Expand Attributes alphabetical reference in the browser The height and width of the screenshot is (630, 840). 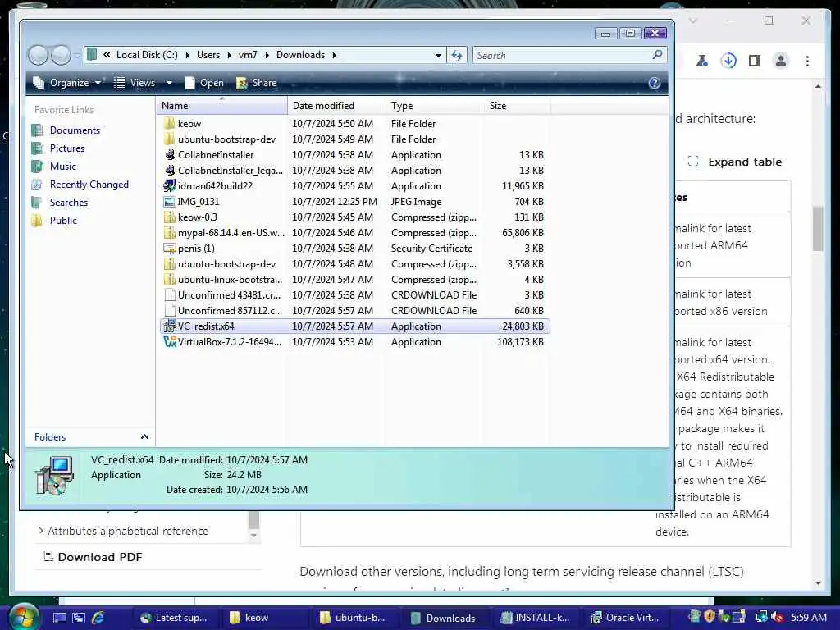pyautogui.click(x=41, y=531)
